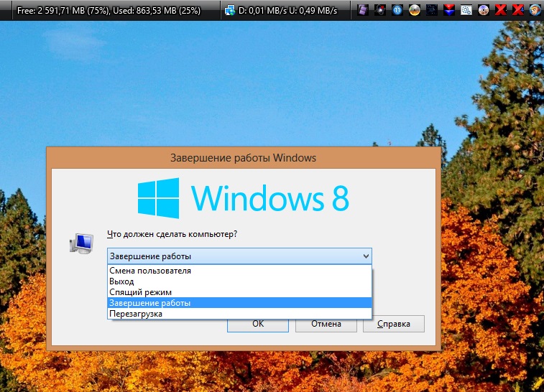This screenshot has width=544, height=392.
Task: Click the cartoon character face toolbar icon
Action: click(535, 10)
